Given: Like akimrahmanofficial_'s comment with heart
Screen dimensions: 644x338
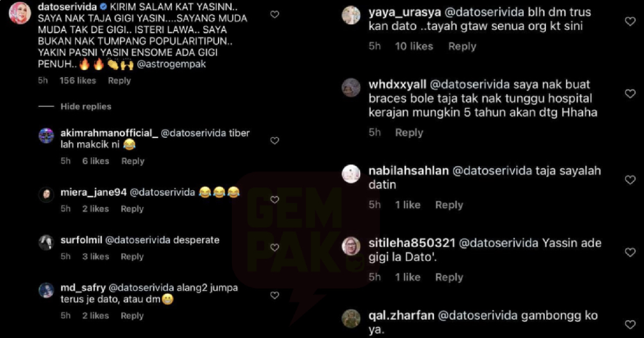Looking at the screenshot, I should tap(275, 141).
